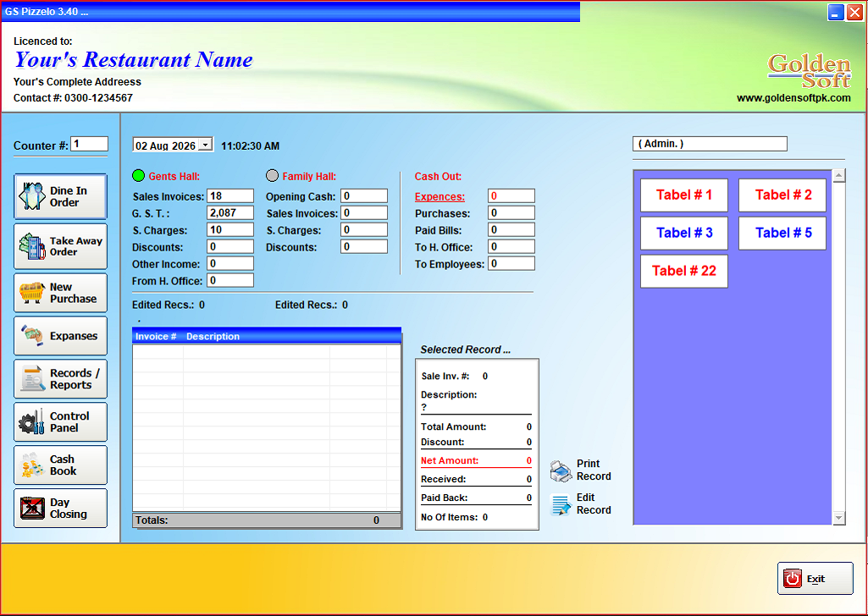The width and height of the screenshot is (868, 616).
Task: Open the Cash Book
Action: pos(60,465)
